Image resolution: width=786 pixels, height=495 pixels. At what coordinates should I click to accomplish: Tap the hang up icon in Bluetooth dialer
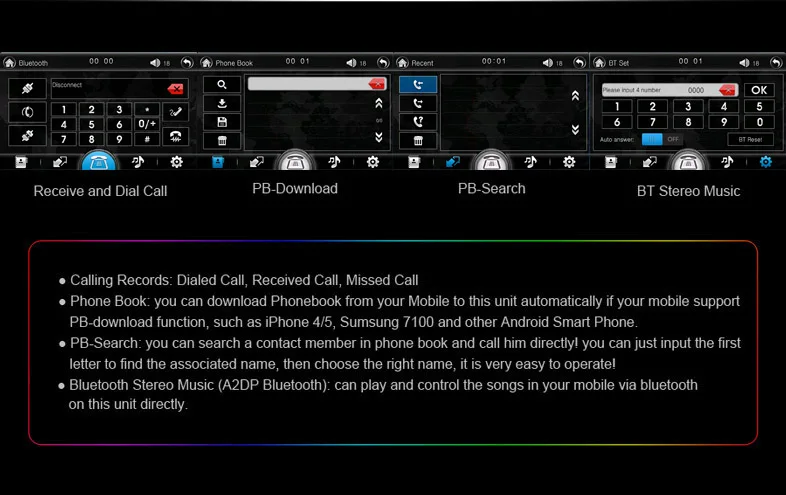pos(175,136)
